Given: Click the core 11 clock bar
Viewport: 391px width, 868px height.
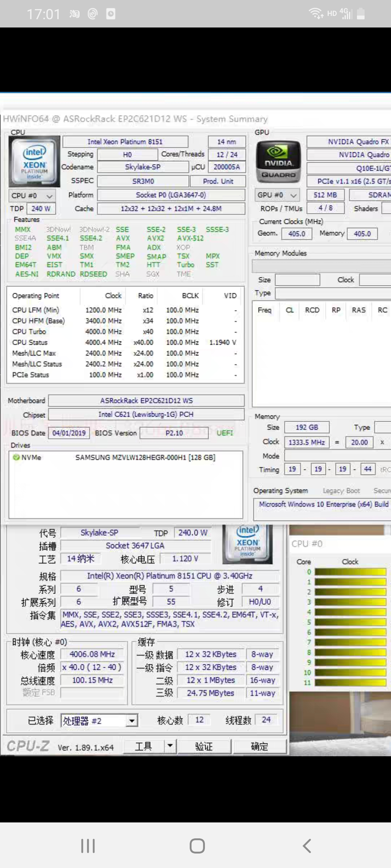Looking at the screenshot, I should tap(350, 682).
